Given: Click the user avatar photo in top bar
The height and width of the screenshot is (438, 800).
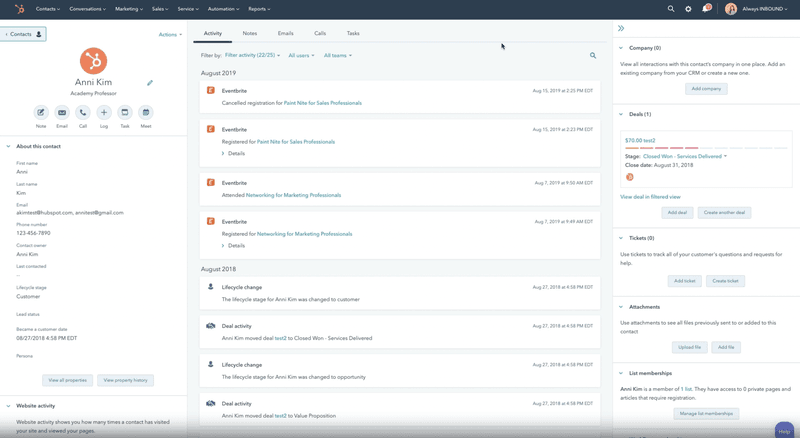Looking at the screenshot, I should (x=731, y=9).
